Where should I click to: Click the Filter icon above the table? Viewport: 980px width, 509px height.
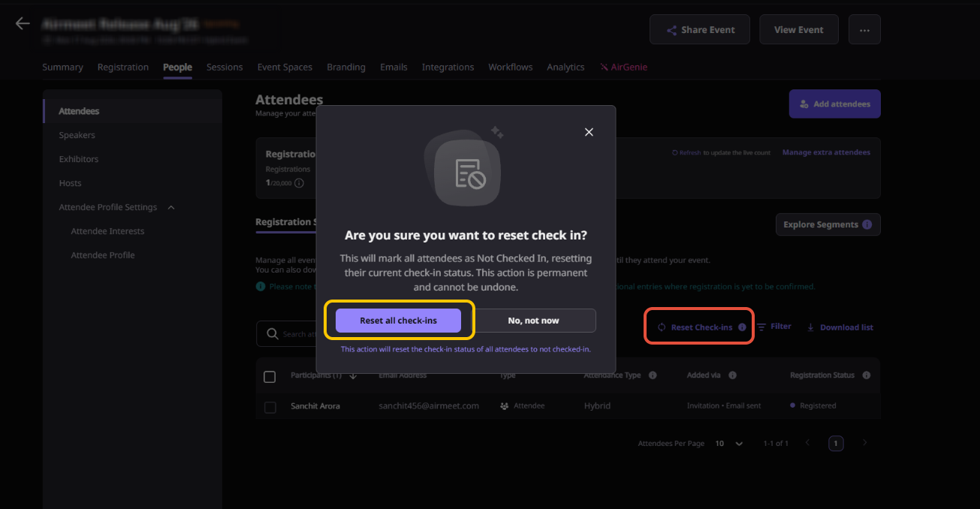pos(761,327)
